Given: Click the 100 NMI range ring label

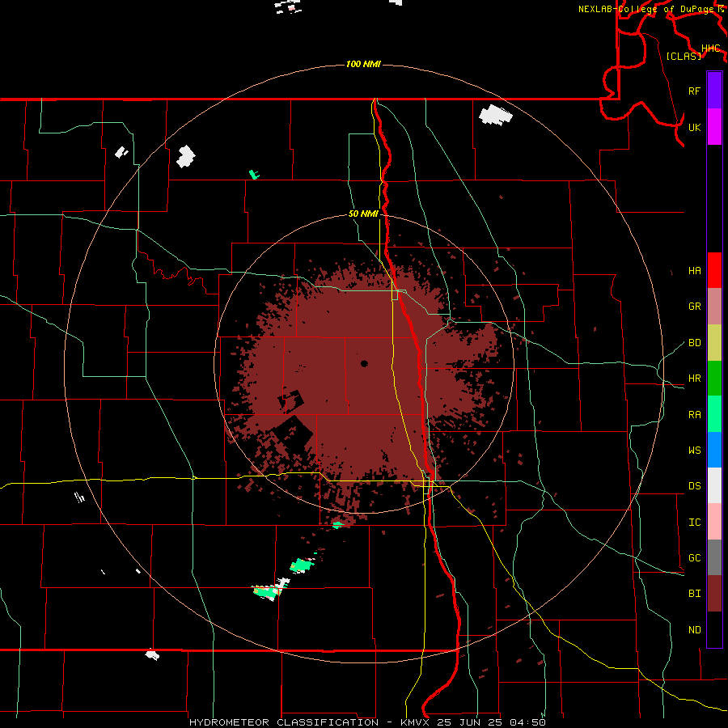Looking at the screenshot, I should 363,64.
